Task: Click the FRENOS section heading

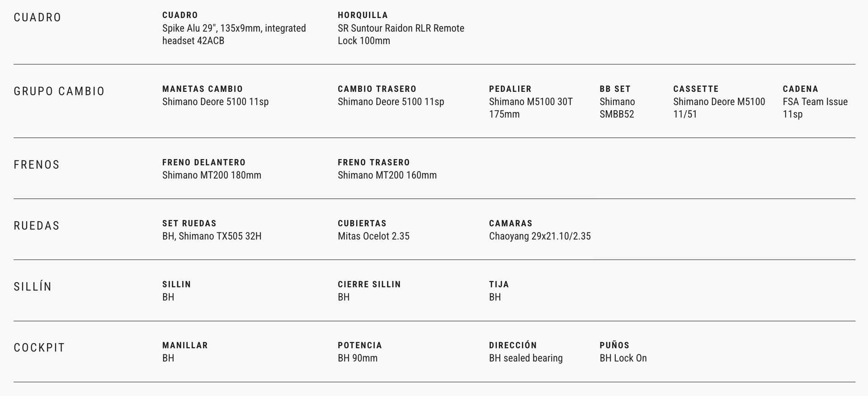Action: click(37, 165)
